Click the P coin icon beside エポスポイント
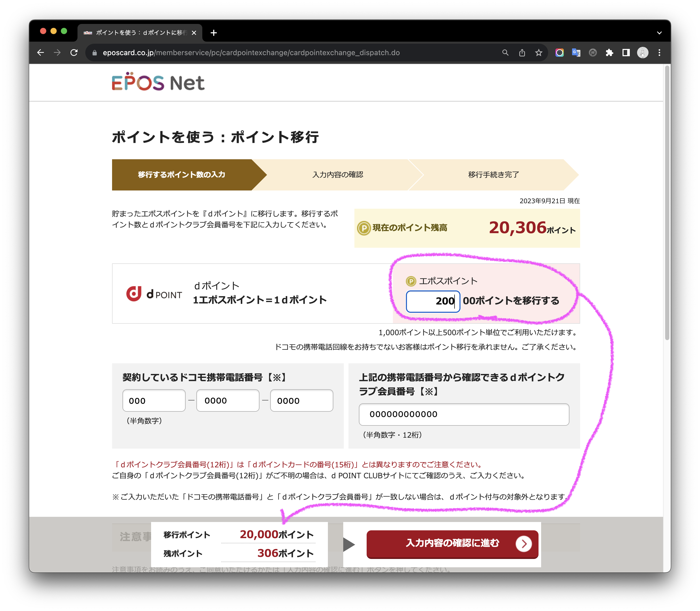 click(x=411, y=281)
